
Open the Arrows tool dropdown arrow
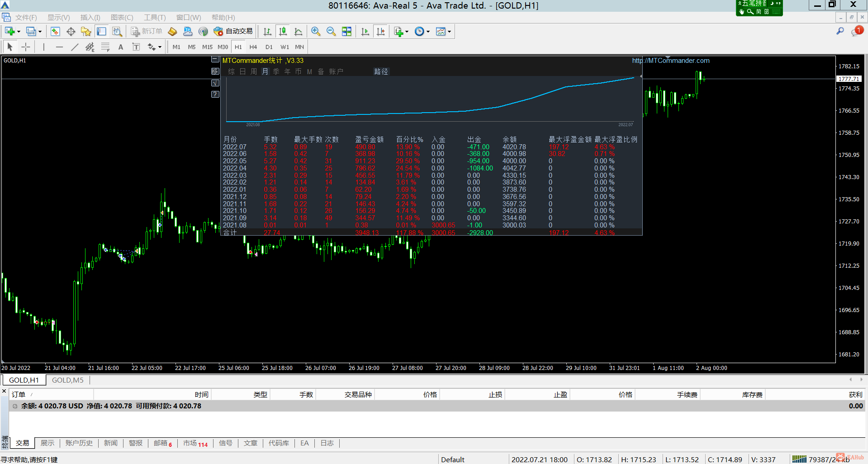160,47
